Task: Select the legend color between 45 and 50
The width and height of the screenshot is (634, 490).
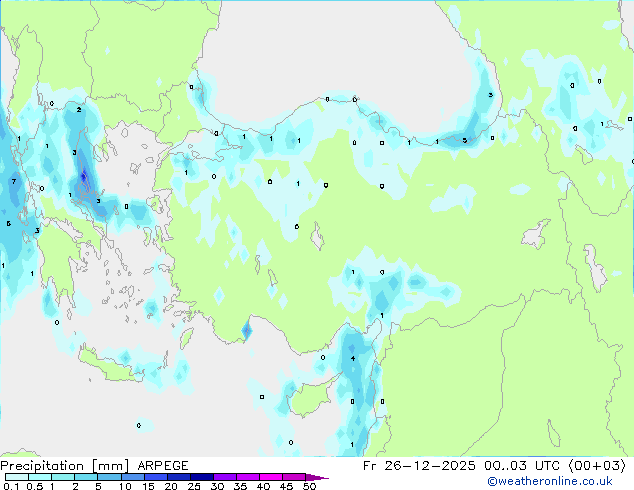Action: point(297,477)
